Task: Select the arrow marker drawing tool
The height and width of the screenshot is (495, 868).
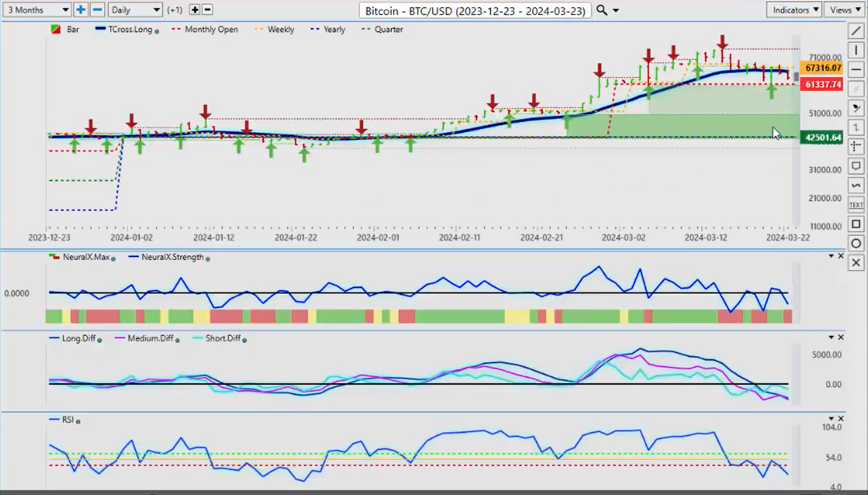Action: click(856, 108)
